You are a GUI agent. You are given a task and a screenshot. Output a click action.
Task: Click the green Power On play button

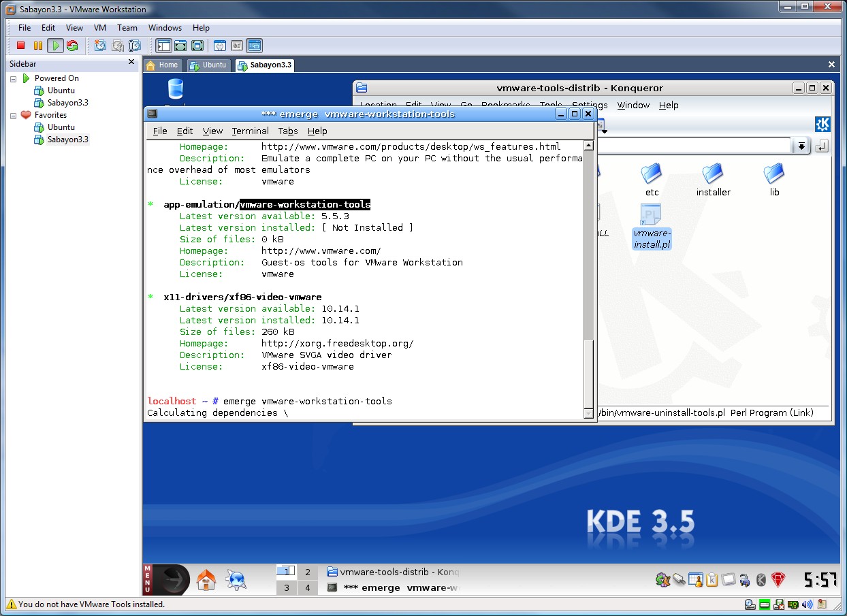pyautogui.click(x=55, y=46)
